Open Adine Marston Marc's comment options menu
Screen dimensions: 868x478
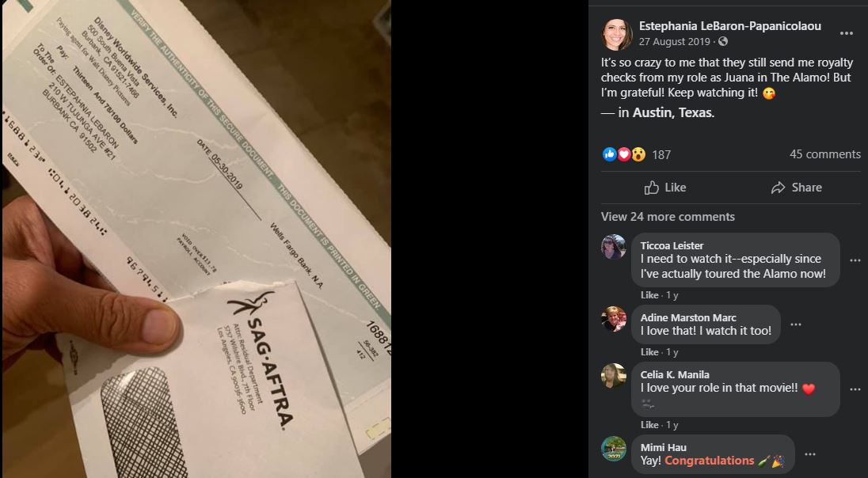795,324
